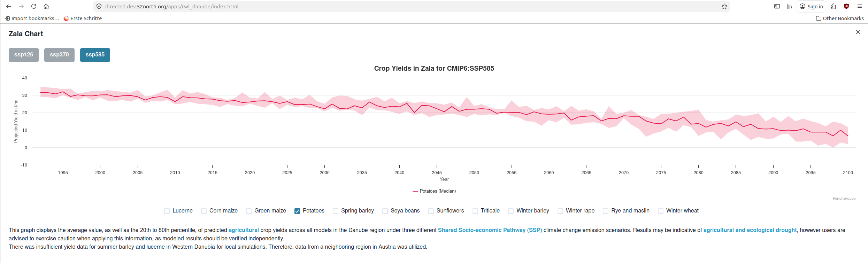Switch to the ssp126 scenario
Viewport: 868px width, 263px height.
click(x=24, y=55)
